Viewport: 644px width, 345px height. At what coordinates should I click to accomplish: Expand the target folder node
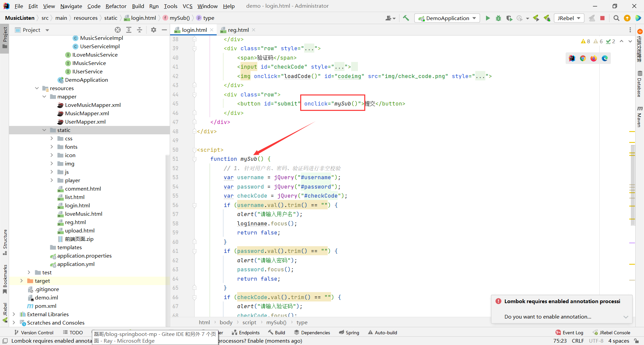[x=21, y=281]
